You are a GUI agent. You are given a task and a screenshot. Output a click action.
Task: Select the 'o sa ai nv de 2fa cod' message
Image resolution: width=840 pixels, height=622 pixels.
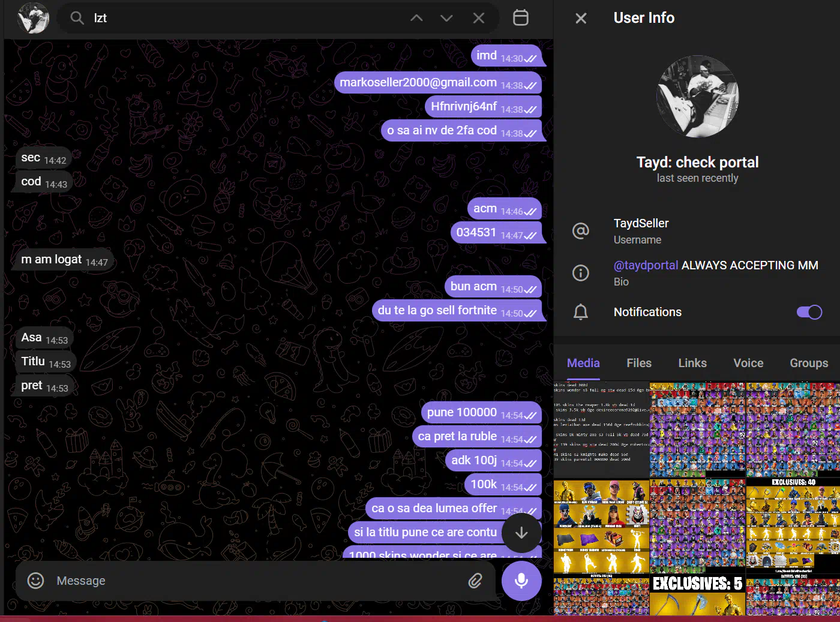[x=461, y=131]
